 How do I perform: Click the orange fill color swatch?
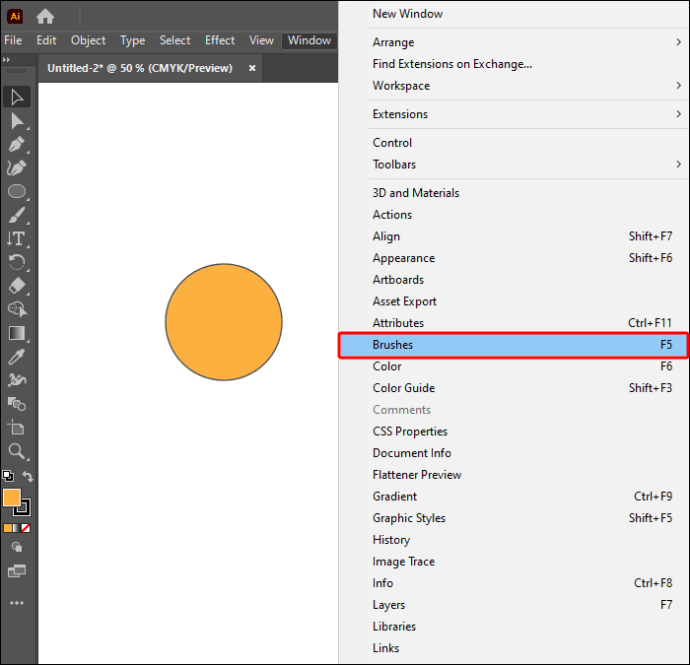[12, 498]
